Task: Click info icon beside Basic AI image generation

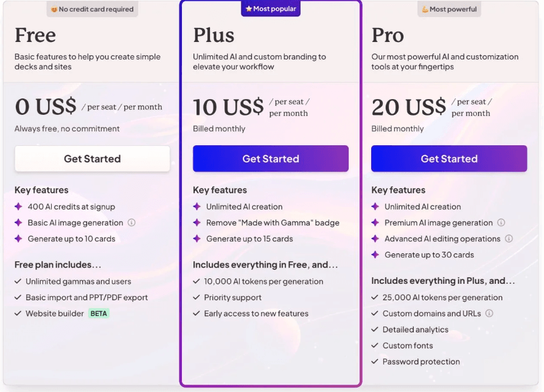Action: click(131, 223)
